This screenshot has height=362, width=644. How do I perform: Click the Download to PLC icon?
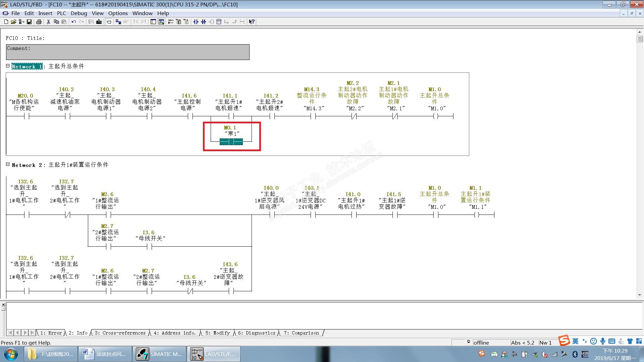point(99,22)
